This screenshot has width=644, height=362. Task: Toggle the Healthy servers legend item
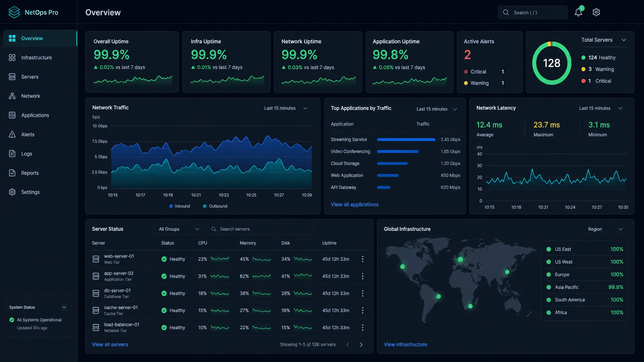click(598, 58)
